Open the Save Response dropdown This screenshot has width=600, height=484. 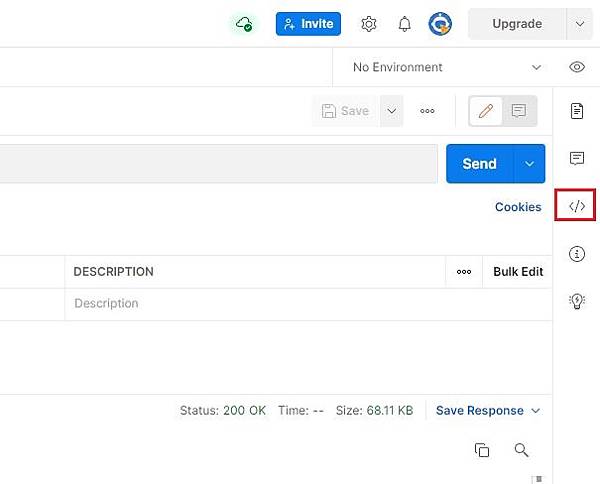(x=488, y=411)
